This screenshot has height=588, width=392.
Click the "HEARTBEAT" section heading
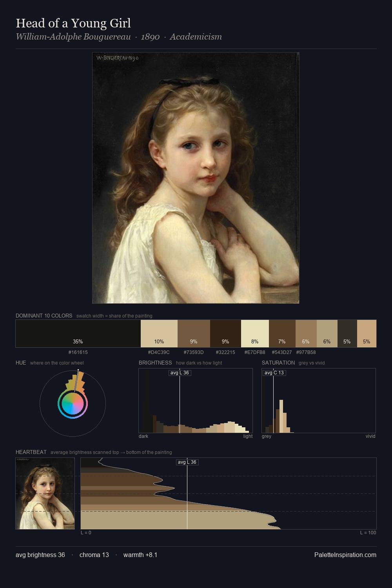pyautogui.click(x=31, y=452)
